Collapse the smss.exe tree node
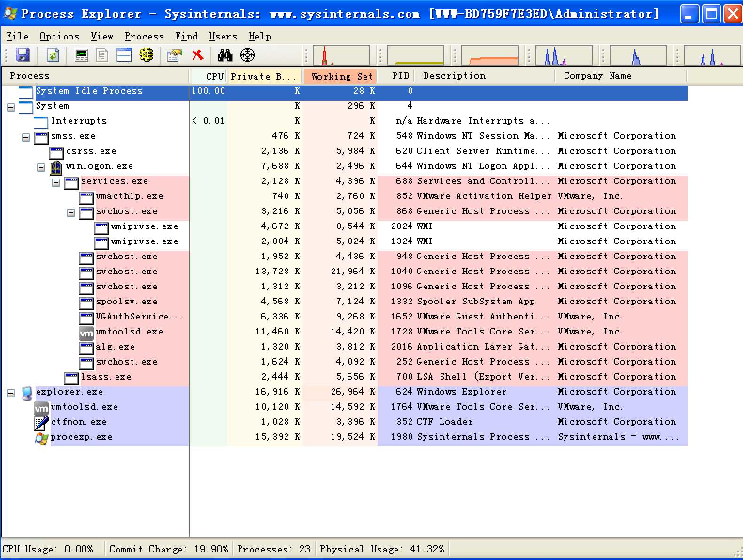The width and height of the screenshot is (743, 560). pos(26,138)
